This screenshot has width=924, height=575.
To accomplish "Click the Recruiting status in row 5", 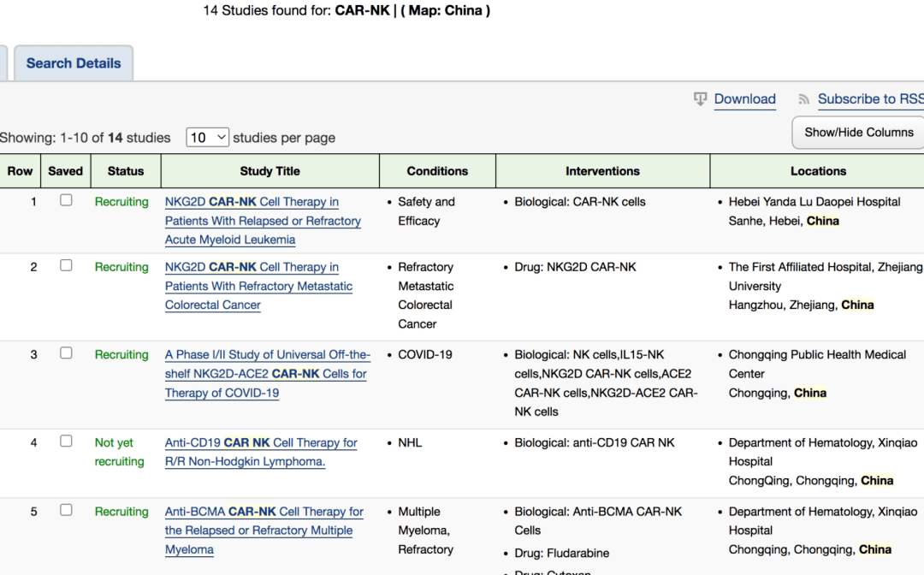I will pos(121,512).
